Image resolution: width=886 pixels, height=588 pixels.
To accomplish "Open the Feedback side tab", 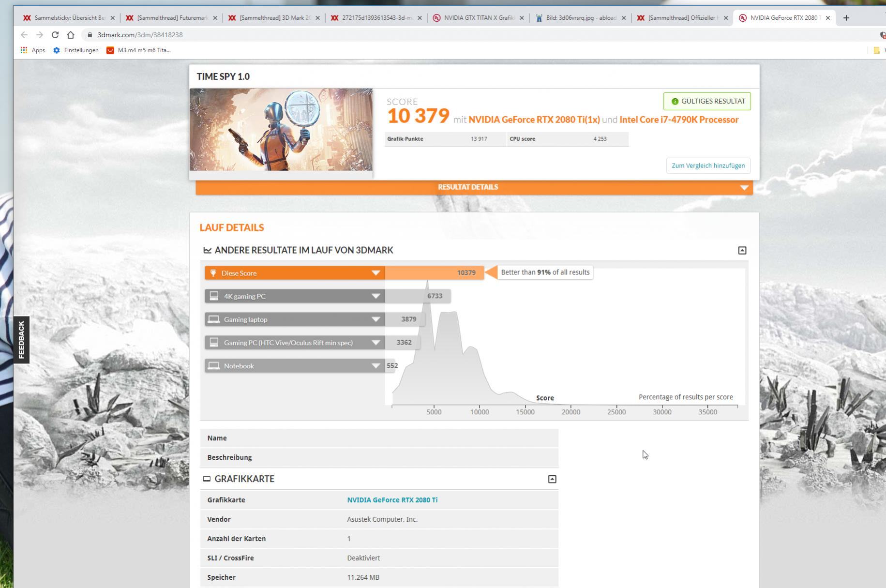I will pyautogui.click(x=21, y=340).
